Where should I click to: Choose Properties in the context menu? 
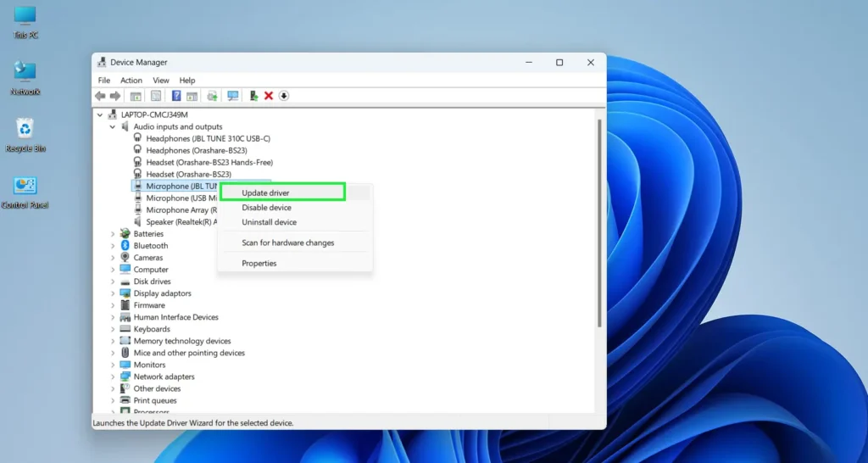296,263
